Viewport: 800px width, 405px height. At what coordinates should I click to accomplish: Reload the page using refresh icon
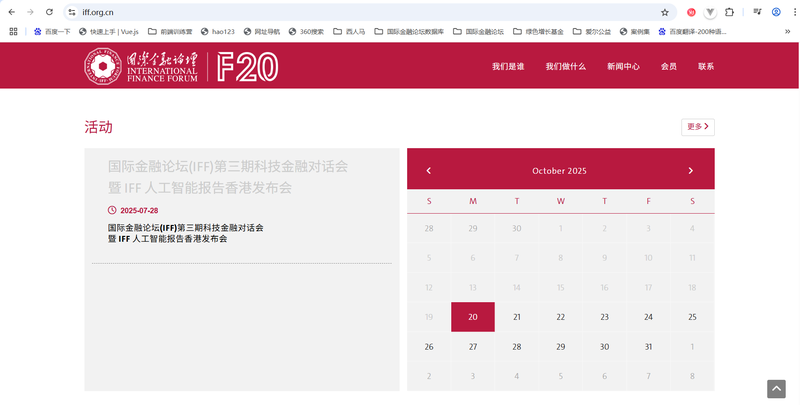point(49,12)
